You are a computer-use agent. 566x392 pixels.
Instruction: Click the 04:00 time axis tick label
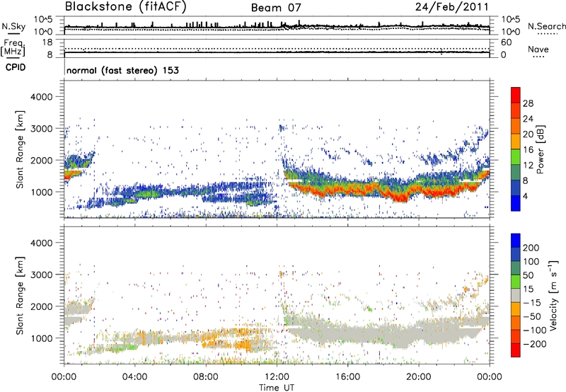[x=135, y=377]
